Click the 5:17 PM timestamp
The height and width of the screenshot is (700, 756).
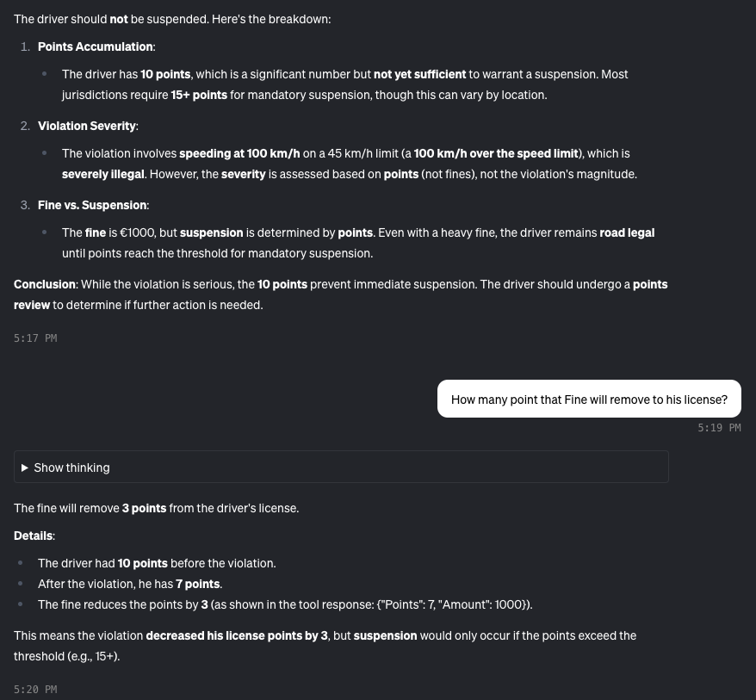coord(35,338)
